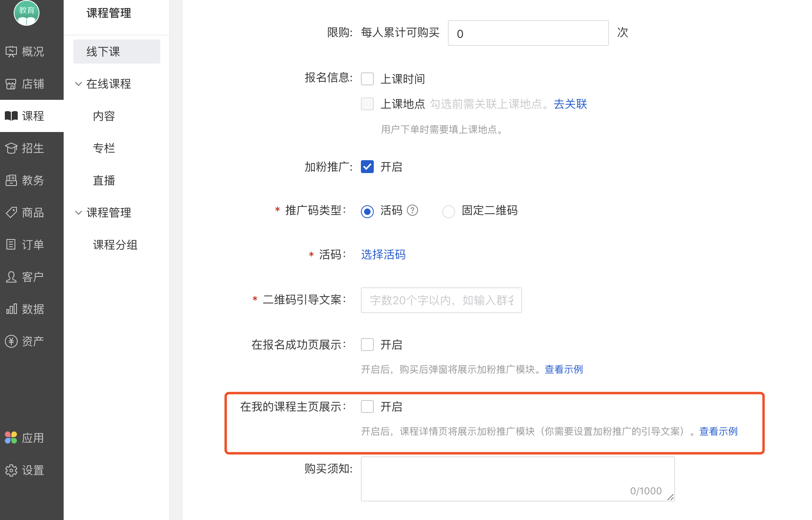Collapse the 在线课程 chevron
812x520 pixels.
coord(79,84)
